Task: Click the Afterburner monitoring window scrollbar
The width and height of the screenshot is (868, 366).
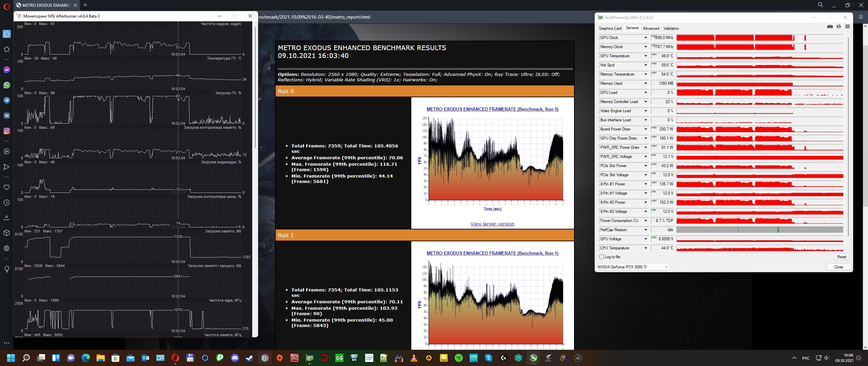Action: coord(255,88)
